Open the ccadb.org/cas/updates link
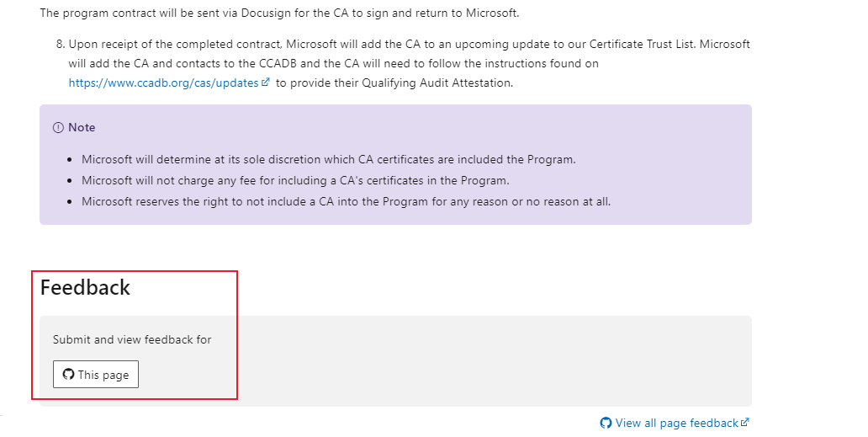868x437 pixels. pos(164,83)
